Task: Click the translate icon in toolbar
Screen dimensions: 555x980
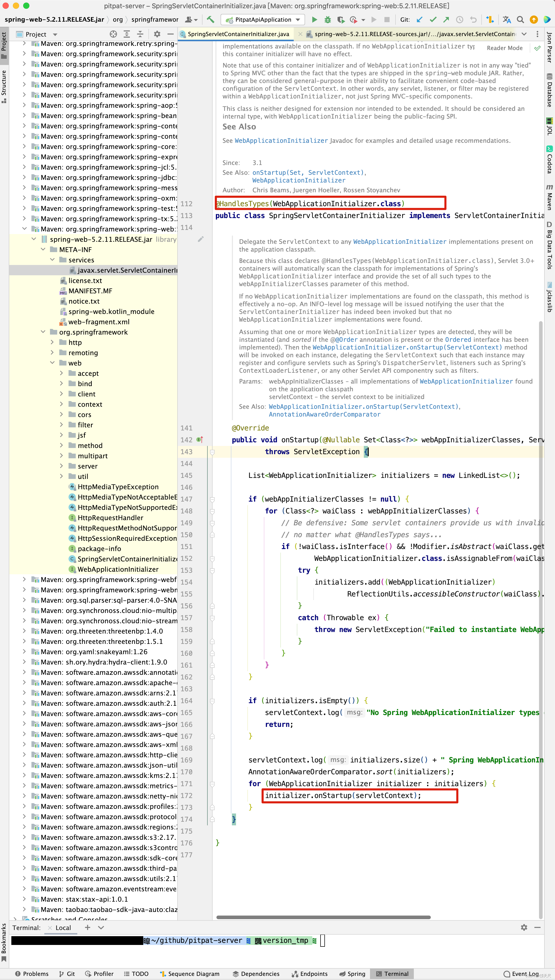Action: 507,19
